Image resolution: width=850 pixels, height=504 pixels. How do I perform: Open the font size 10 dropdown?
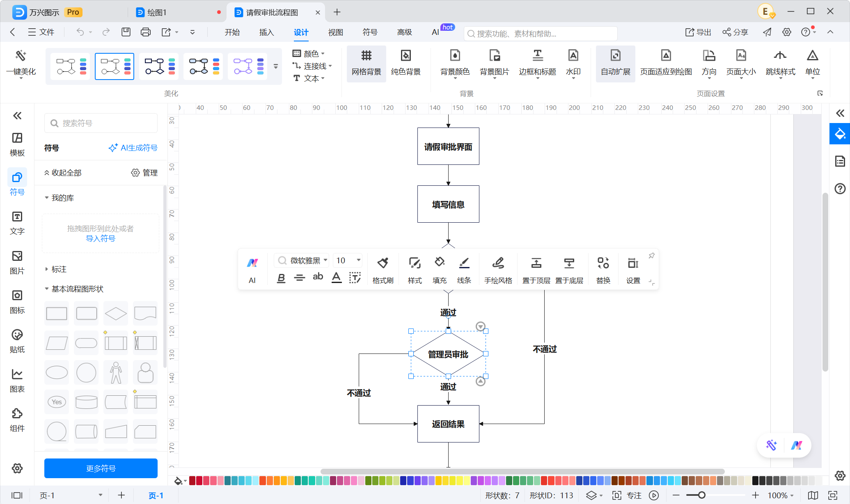(x=347, y=260)
